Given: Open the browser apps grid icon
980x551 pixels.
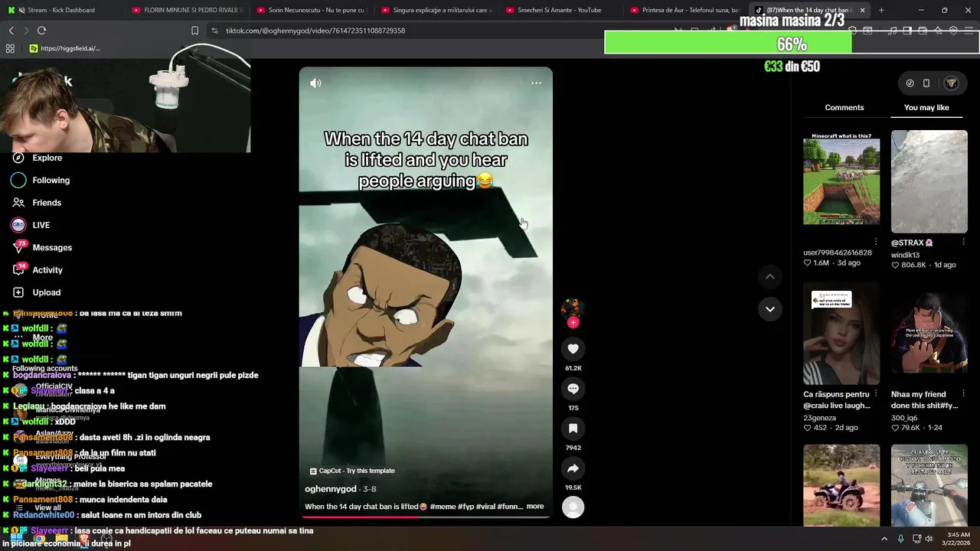Looking at the screenshot, I should click(10, 48).
